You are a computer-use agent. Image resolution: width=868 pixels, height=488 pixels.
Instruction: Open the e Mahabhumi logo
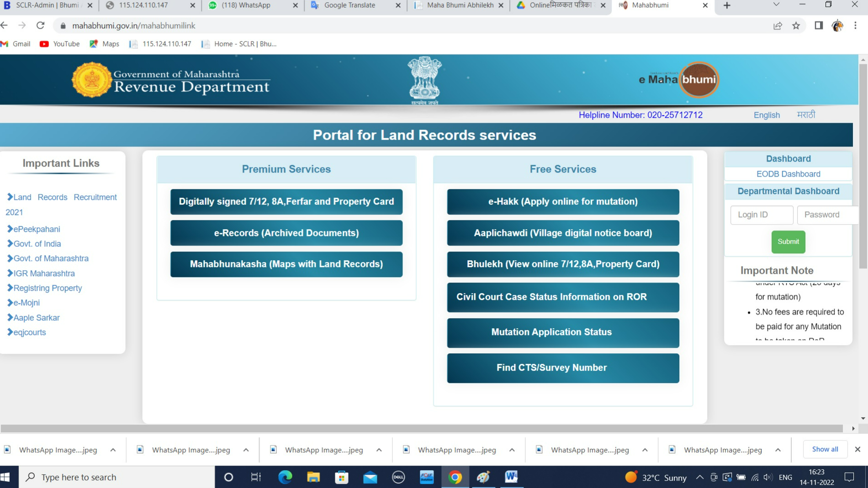coord(679,79)
